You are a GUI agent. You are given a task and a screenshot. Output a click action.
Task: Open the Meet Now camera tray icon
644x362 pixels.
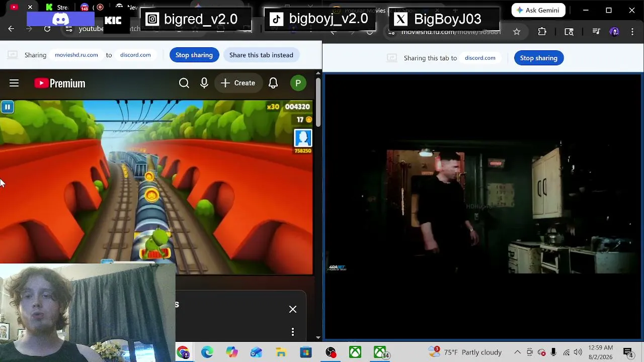530,352
